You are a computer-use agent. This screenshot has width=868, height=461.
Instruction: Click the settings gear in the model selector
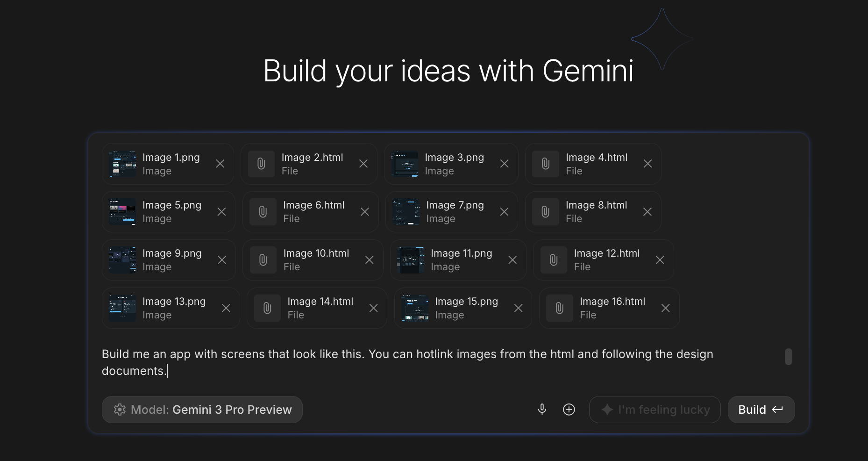[x=120, y=410]
